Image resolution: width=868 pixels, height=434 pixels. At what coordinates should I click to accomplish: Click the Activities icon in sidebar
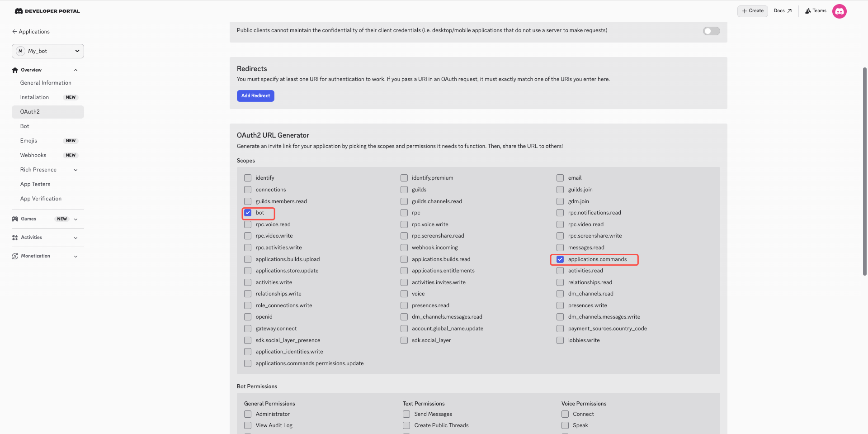point(15,238)
